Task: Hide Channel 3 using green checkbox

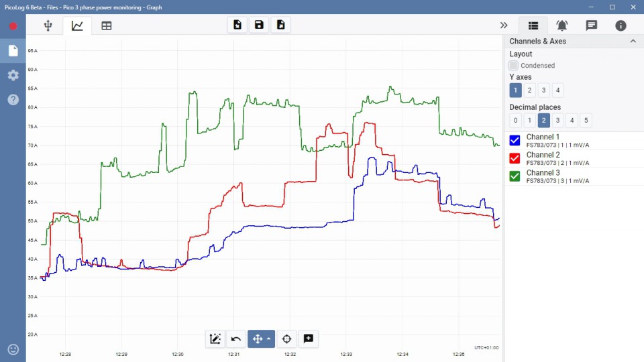Action: coord(515,176)
